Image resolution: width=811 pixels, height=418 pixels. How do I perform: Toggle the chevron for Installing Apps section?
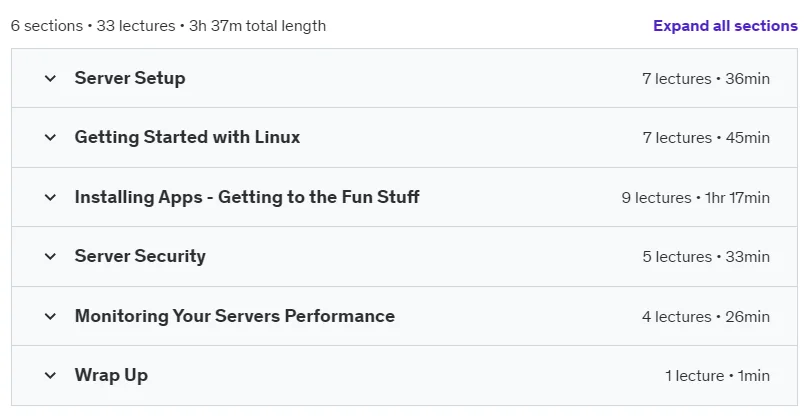(x=50, y=198)
